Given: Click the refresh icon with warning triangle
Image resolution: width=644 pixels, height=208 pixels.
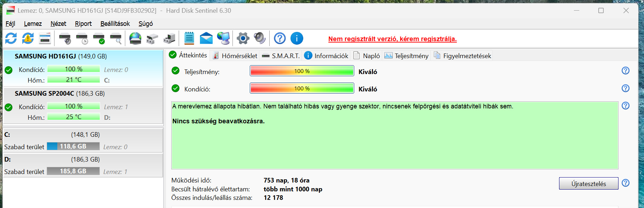Looking at the screenshot, I should pos(28,38).
